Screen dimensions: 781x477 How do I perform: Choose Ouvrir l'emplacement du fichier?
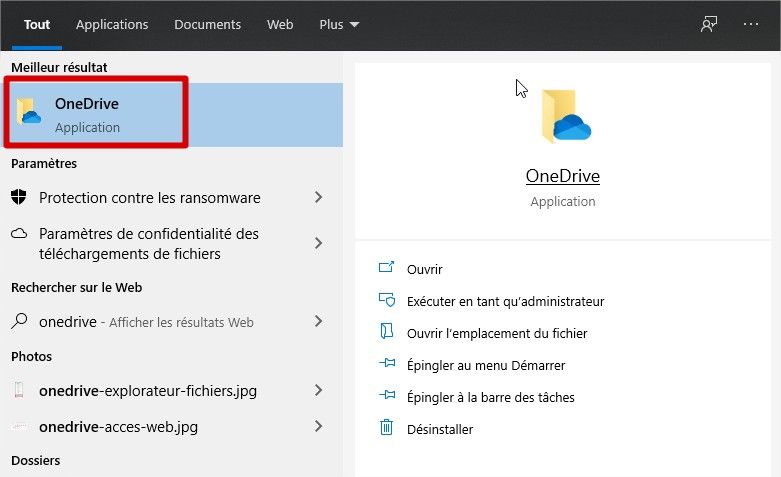[496, 333]
